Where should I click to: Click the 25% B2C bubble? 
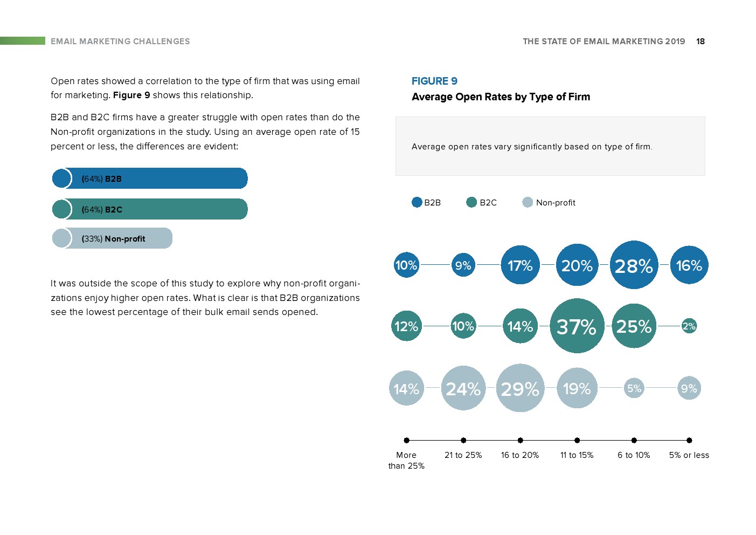634,326
